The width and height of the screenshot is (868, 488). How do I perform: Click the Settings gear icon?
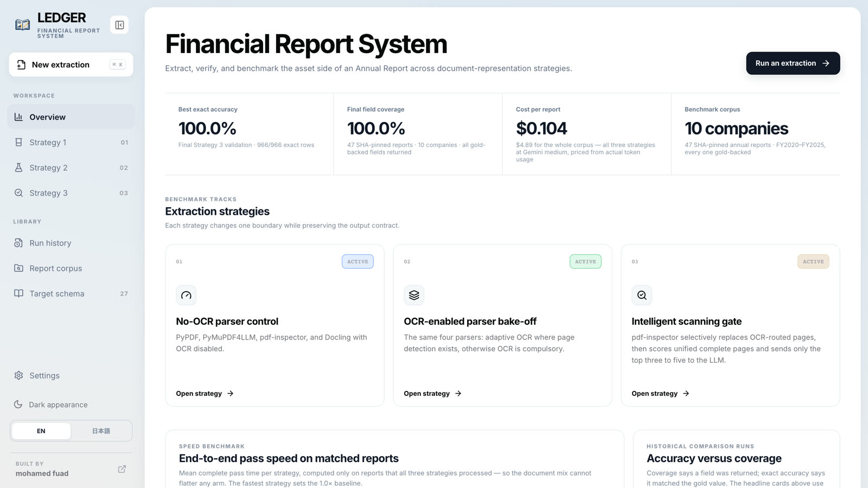click(x=18, y=375)
